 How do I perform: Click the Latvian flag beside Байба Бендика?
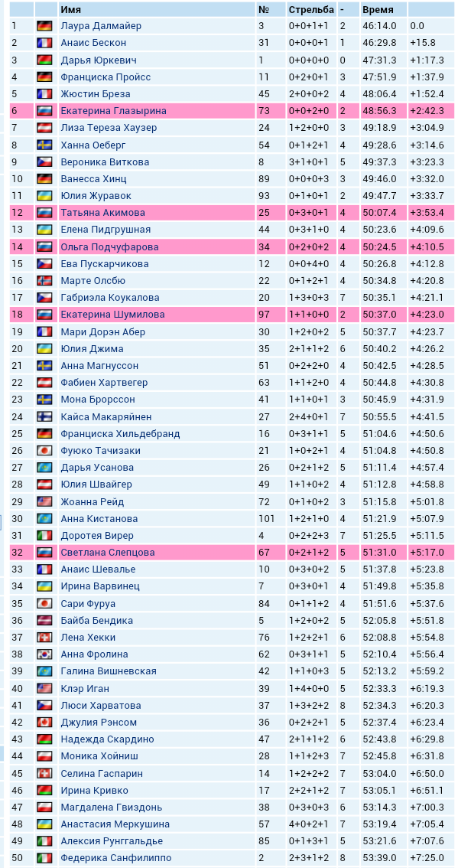pyautogui.click(x=44, y=621)
